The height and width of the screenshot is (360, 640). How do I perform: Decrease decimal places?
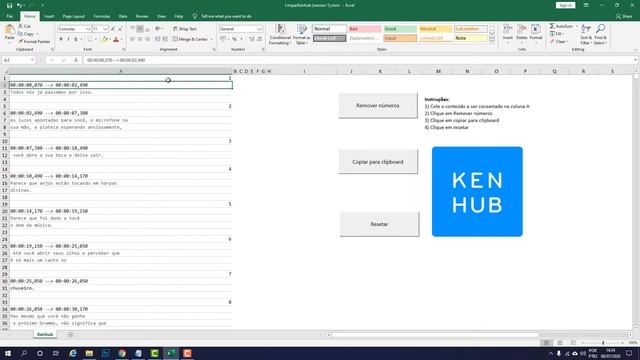[259, 39]
